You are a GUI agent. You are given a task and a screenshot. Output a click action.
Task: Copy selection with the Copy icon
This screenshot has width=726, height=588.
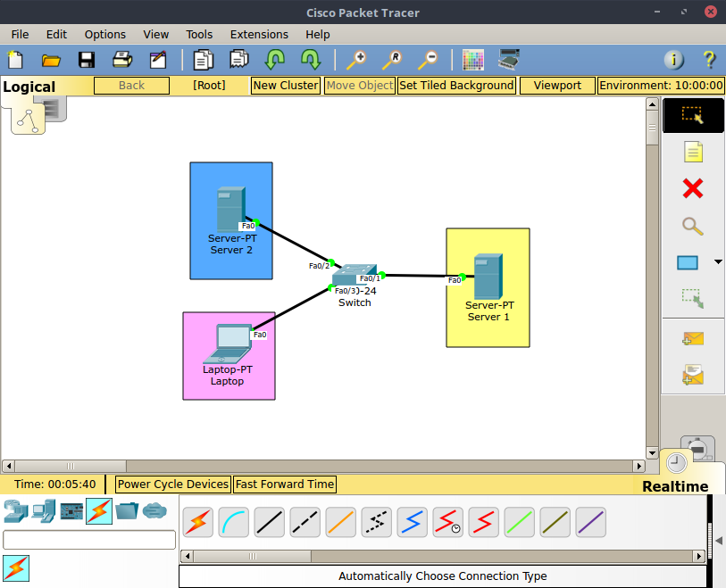[204, 60]
